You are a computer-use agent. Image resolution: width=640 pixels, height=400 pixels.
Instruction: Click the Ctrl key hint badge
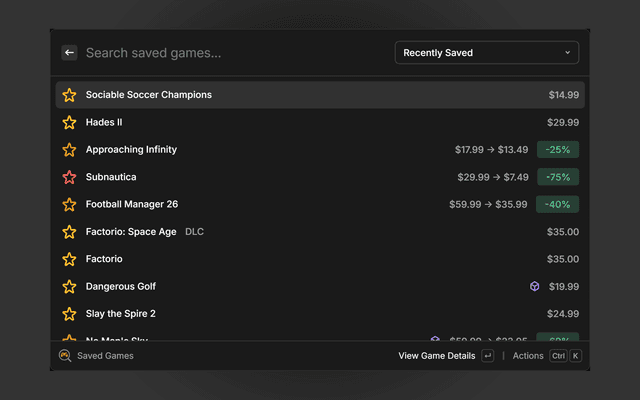[558, 356]
